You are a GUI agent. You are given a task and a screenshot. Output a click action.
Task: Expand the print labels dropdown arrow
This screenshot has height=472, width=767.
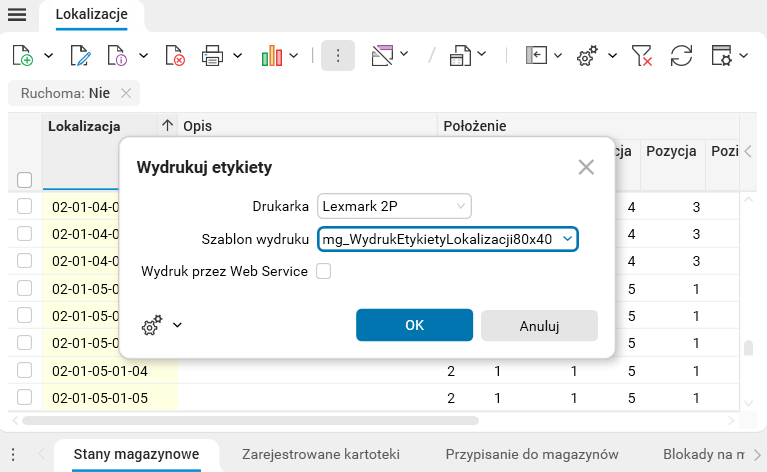pyautogui.click(x=481, y=54)
